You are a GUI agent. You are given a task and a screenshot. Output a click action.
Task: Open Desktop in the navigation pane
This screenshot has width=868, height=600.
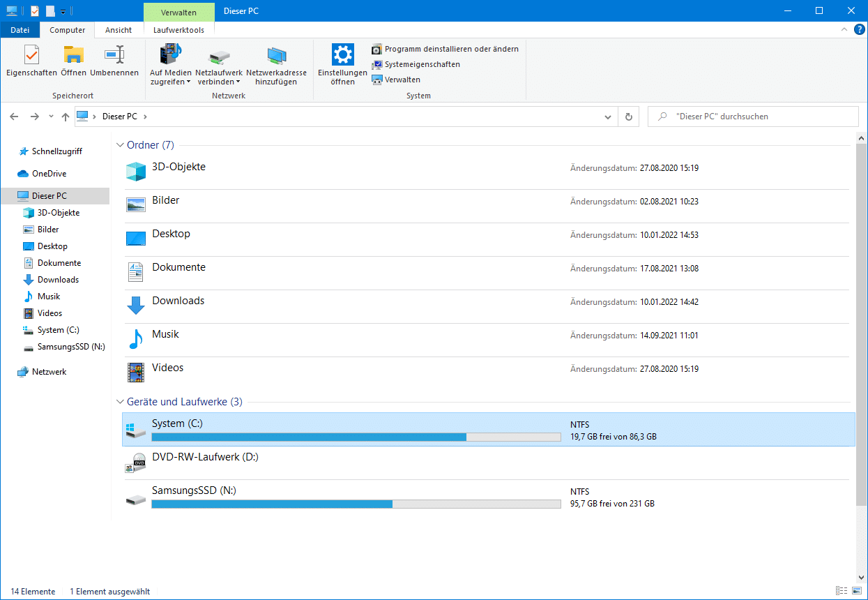coord(45,246)
